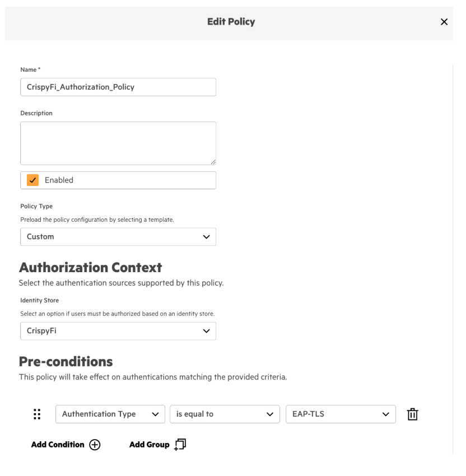
Task: Click the Description box resize handle
Action: click(213, 162)
